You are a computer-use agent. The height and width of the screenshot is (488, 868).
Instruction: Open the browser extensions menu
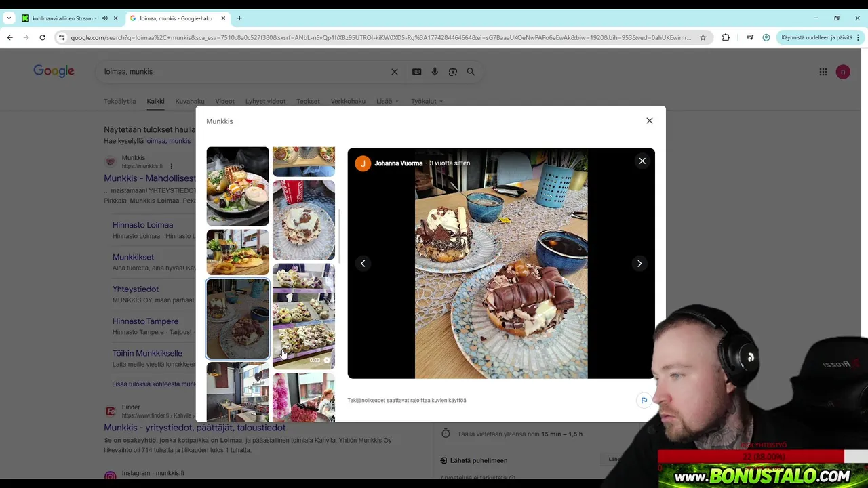[726, 37]
